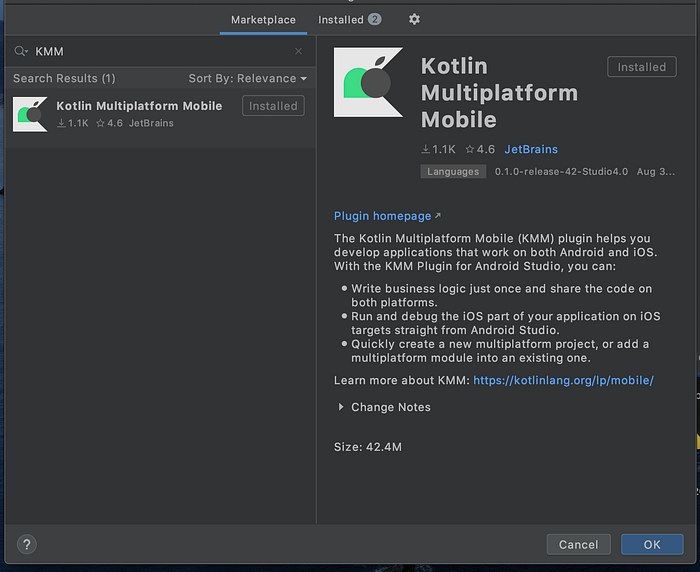Clear the KMM search text
700x572 pixels.
pyautogui.click(x=298, y=51)
